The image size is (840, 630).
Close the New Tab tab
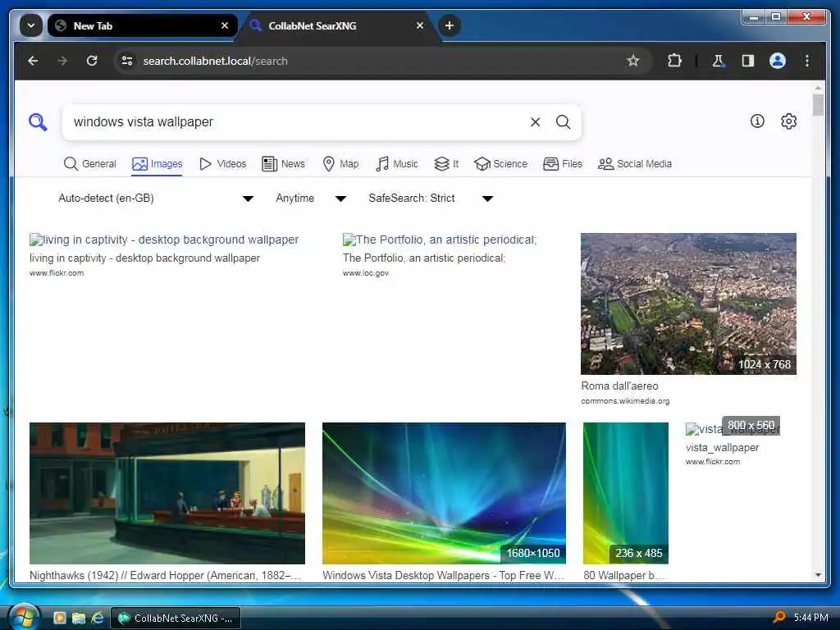[x=225, y=25]
